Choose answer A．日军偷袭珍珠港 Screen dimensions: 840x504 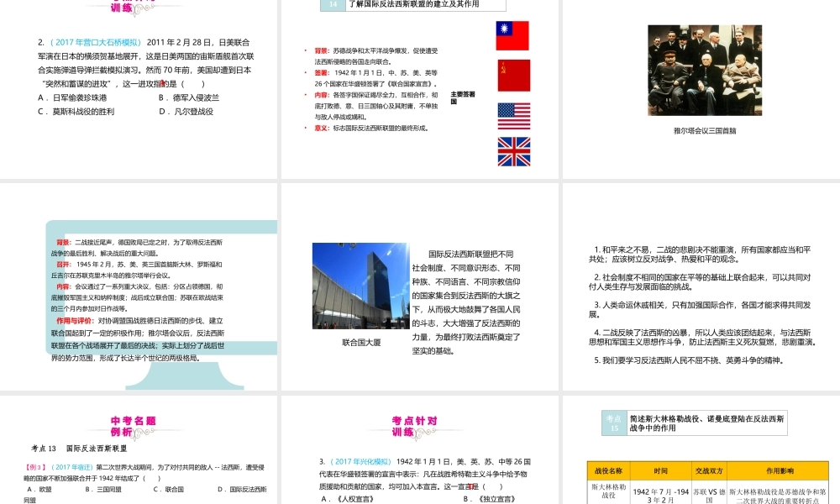(x=72, y=97)
